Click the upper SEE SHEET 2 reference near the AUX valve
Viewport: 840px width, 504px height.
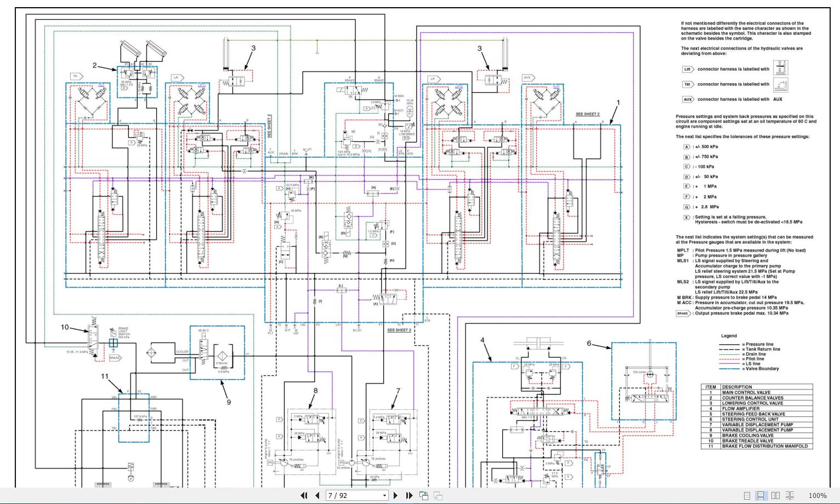[587, 114]
